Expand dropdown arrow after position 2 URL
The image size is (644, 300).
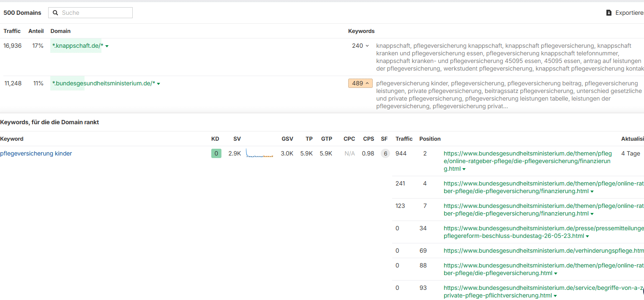click(464, 169)
